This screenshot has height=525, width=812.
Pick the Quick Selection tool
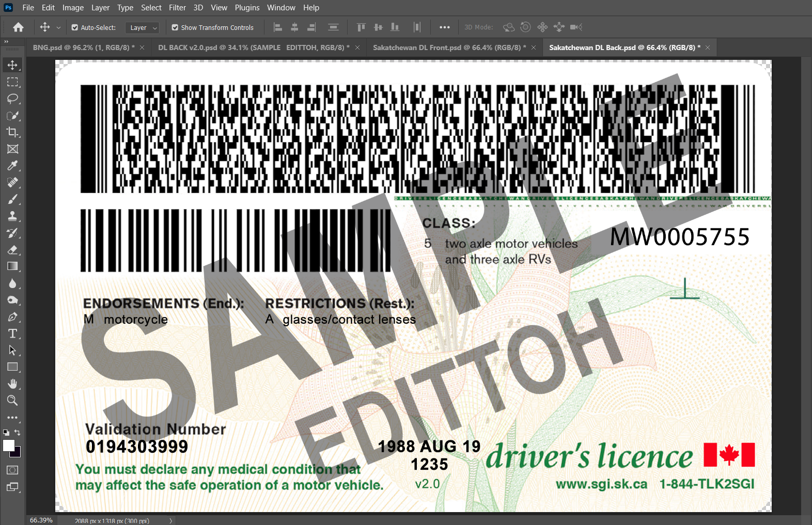pos(12,116)
